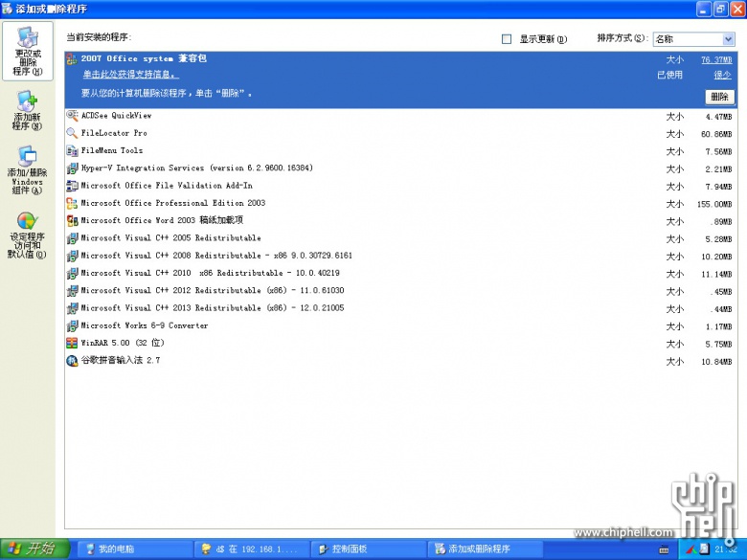Click the Office Professional Edition 2003 icon
The image size is (747, 560).
point(72,203)
